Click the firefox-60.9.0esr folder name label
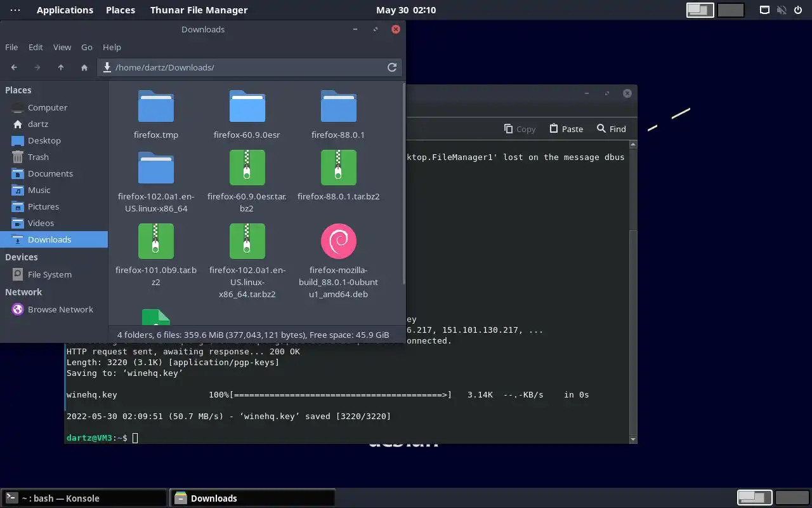This screenshot has width=812, height=508. click(x=247, y=135)
